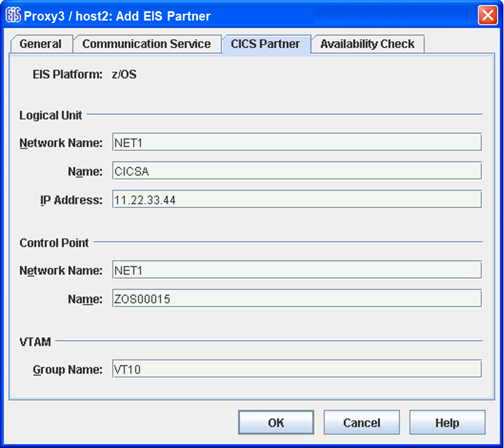Cancel the Add EIS Partner dialog
This screenshot has width=504, height=448.
361,422
